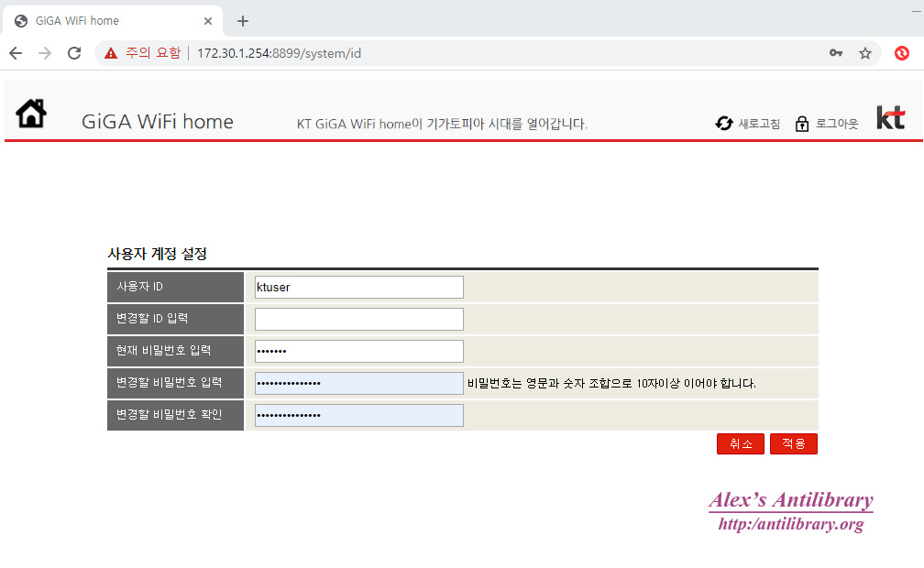The height and width of the screenshot is (568, 924).
Task: Open a new tab with plus button
Action: 243,21
